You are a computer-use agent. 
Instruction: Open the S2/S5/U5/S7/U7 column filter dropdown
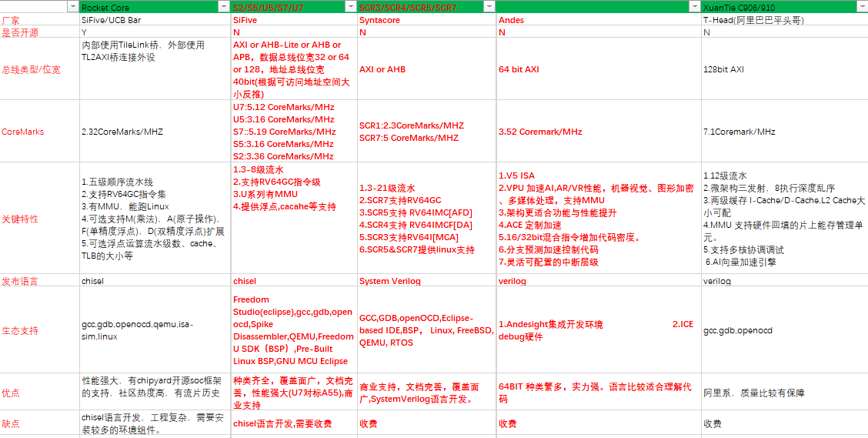pyautogui.click(x=350, y=7)
